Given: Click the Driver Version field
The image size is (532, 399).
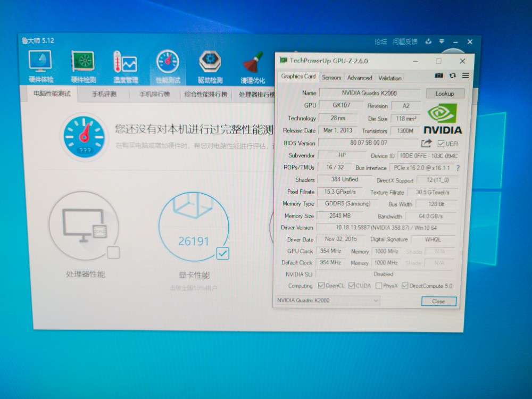Looking at the screenshot, I should (x=386, y=227).
